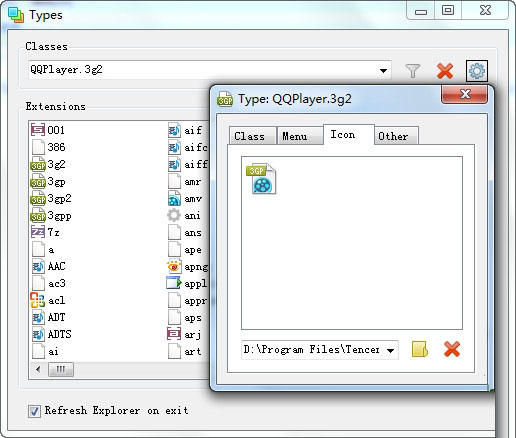This screenshot has height=438, width=516.
Task: Close the Type: QQPlayer.3g2 dialog
Action: tap(465, 94)
